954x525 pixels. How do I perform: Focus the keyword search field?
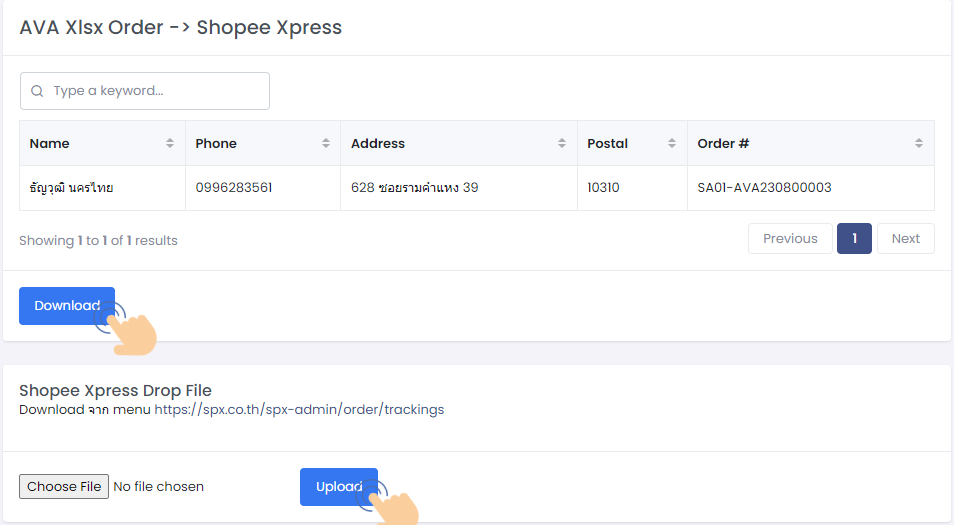tap(155, 91)
